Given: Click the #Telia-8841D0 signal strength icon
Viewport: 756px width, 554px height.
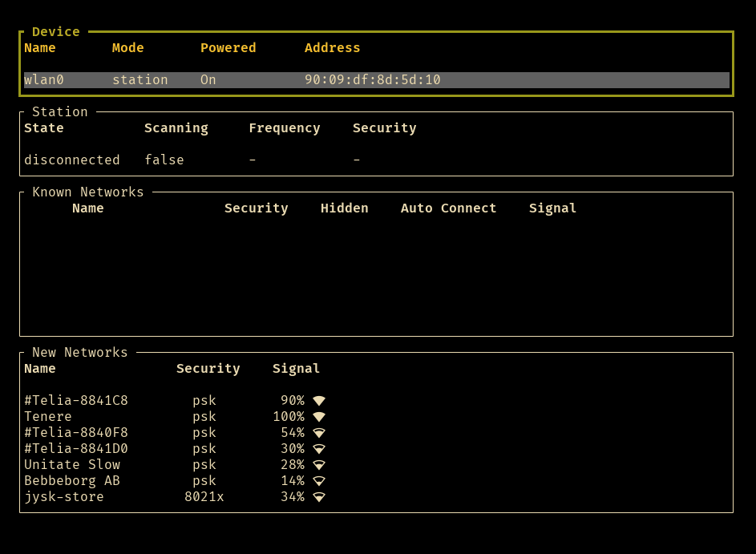Looking at the screenshot, I should pos(318,448).
